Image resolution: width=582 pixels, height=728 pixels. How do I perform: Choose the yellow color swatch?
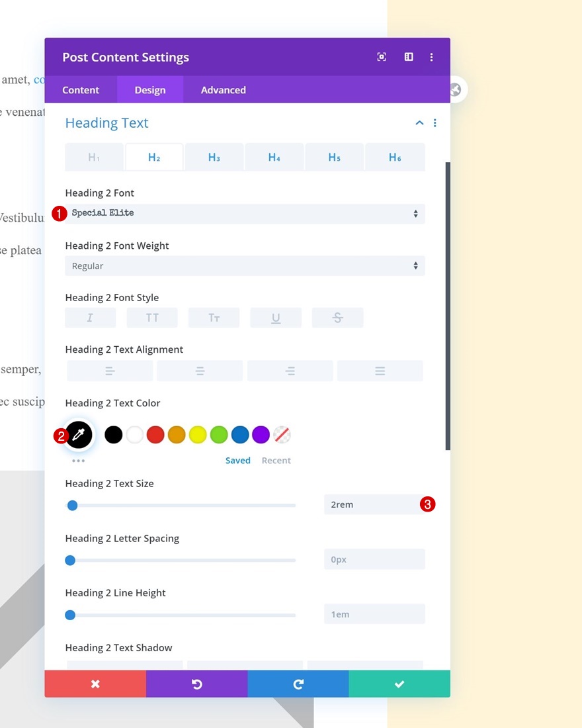pos(198,435)
